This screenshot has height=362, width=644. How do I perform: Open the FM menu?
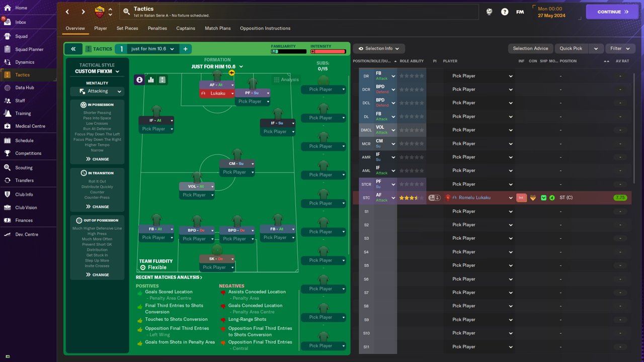coord(520,12)
